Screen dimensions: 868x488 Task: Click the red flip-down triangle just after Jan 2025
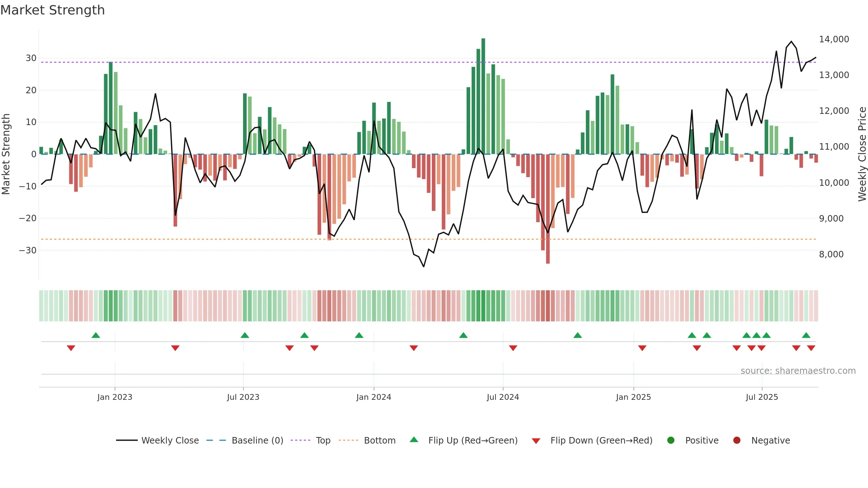point(642,348)
